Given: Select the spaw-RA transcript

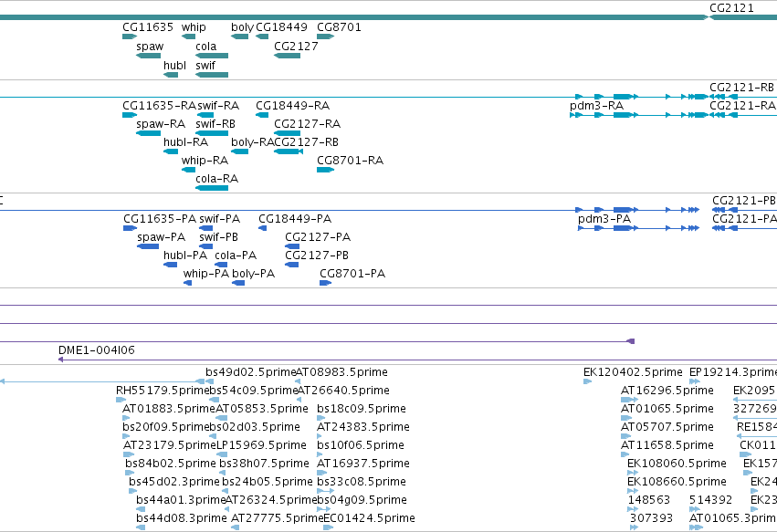Looking at the screenshot, I should 148,133.
